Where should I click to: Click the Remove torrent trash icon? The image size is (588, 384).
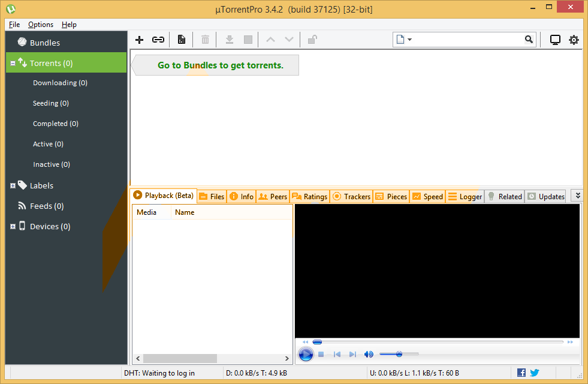click(205, 40)
